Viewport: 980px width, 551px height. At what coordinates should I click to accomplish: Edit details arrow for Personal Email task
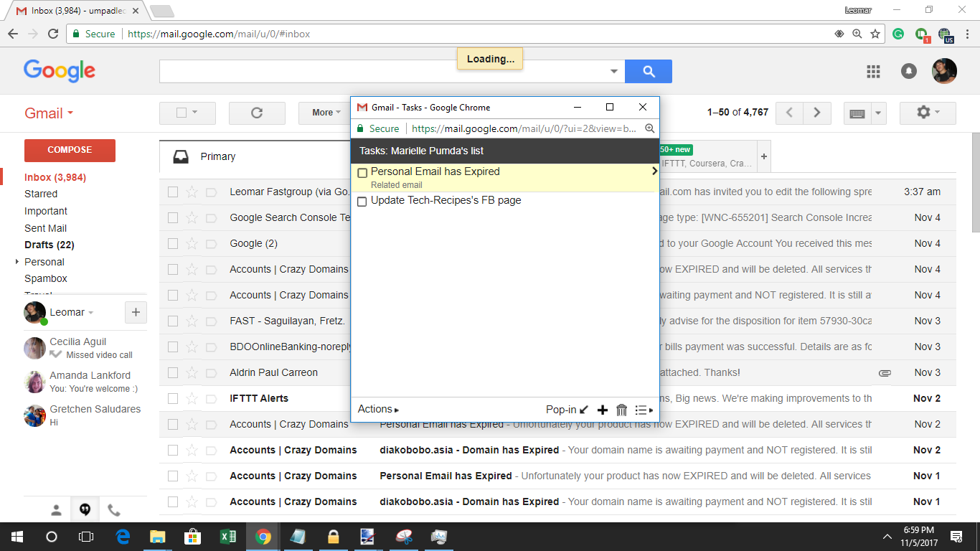coord(654,171)
